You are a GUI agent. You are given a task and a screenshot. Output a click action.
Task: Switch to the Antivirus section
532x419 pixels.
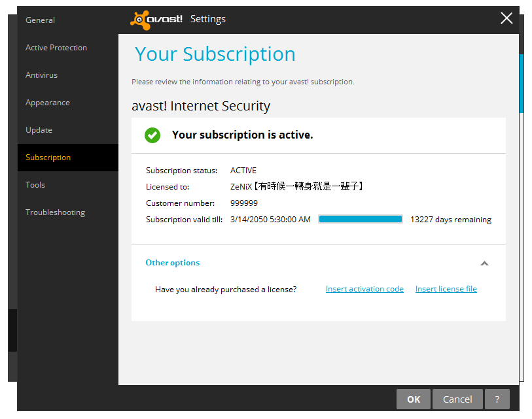click(x=41, y=75)
